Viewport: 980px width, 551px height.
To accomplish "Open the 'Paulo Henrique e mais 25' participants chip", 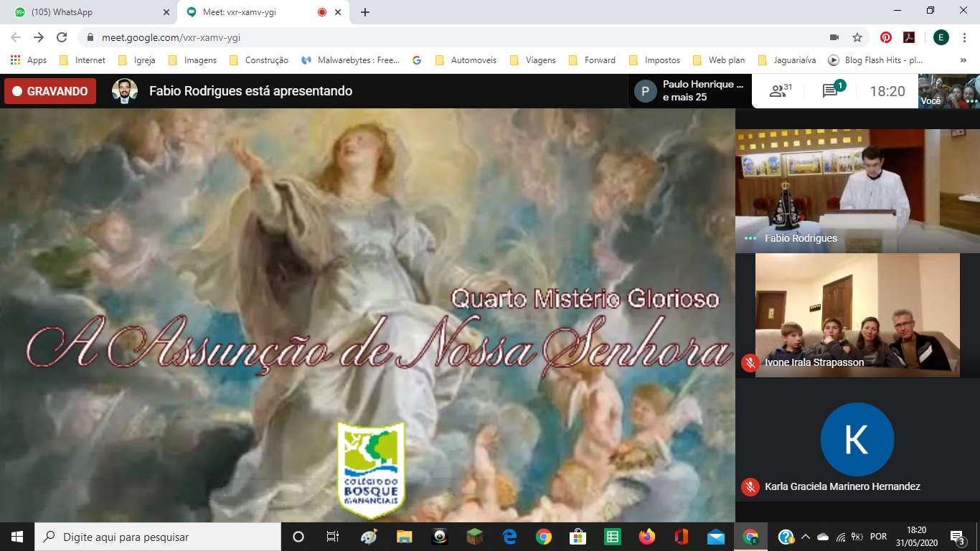I will point(690,91).
